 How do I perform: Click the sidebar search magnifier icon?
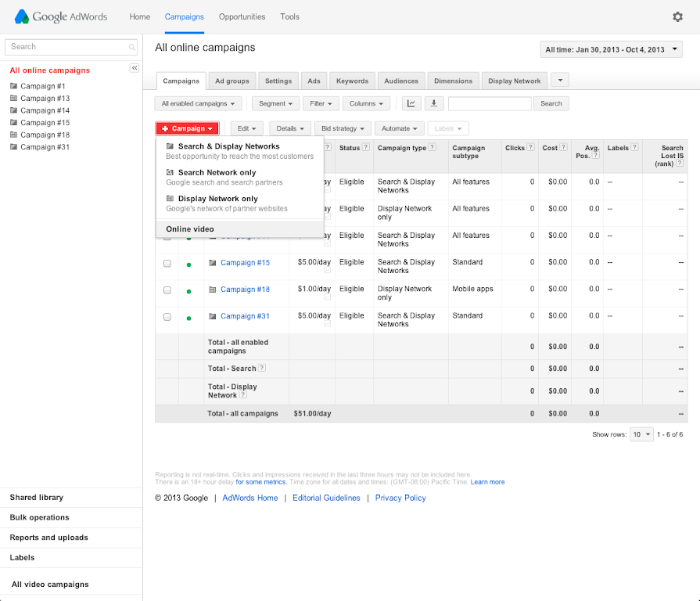tap(131, 47)
